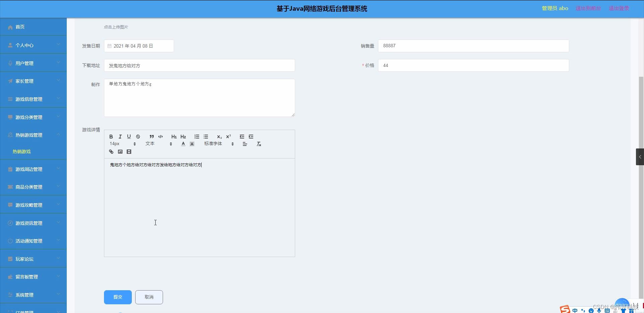This screenshot has height=313, width=644.
Task: Click the 退出到前台 link
Action: (588, 8)
